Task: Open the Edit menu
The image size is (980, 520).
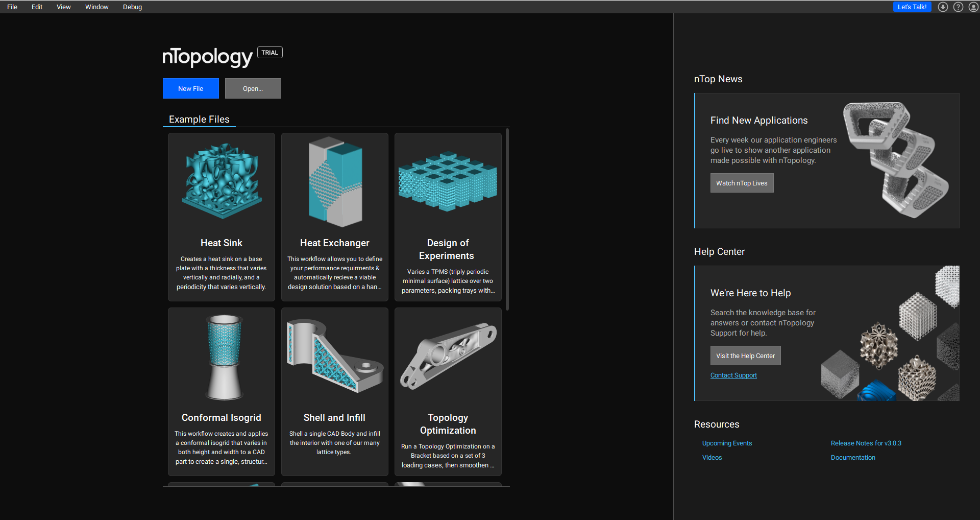Action: (x=37, y=7)
